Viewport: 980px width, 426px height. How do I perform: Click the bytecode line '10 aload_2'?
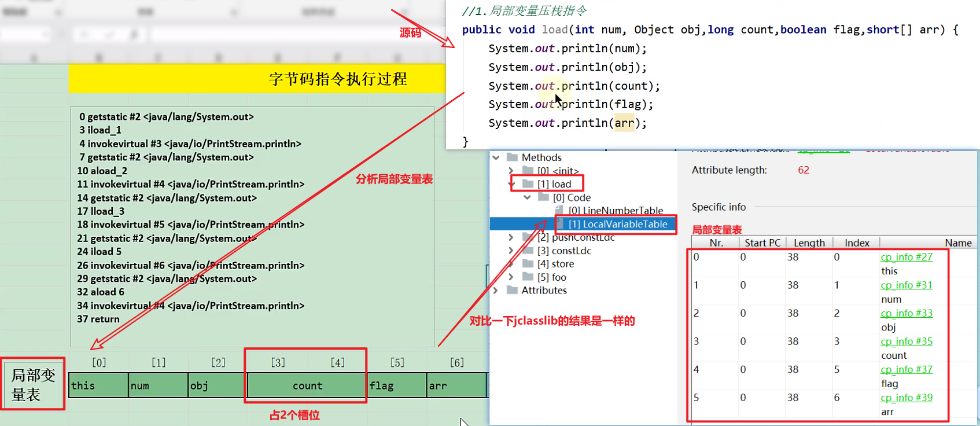coord(102,171)
